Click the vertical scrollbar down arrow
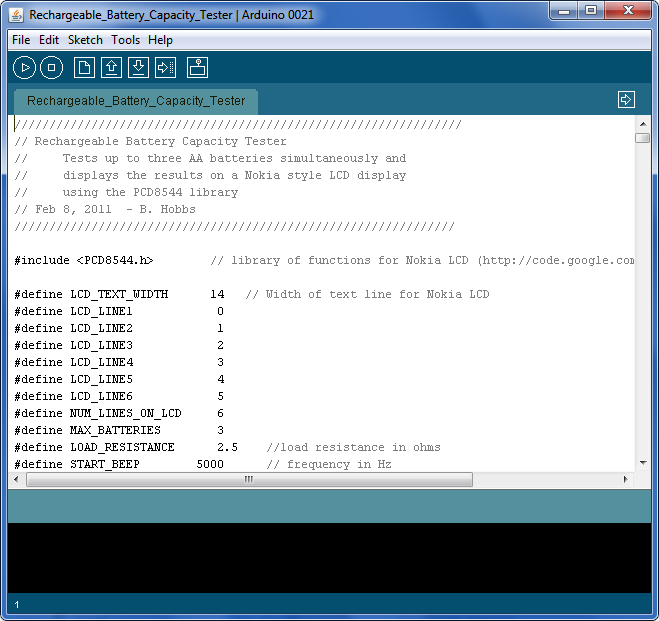Image resolution: width=659 pixels, height=621 pixels. click(643, 463)
